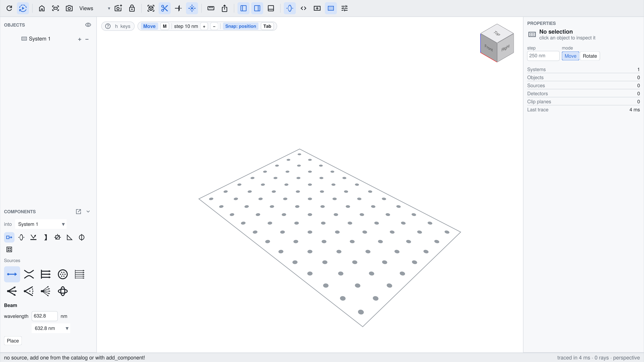Collapse the Components panel chevron
The width and height of the screenshot is (644, 362).
88,212
